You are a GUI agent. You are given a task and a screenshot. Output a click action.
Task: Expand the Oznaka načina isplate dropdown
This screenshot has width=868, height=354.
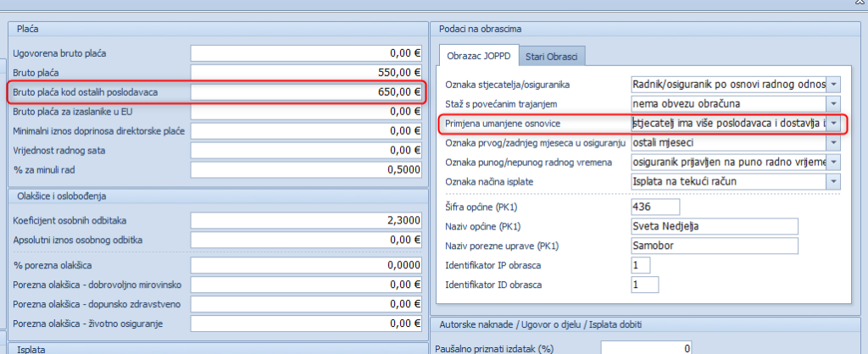coord(834,181)
